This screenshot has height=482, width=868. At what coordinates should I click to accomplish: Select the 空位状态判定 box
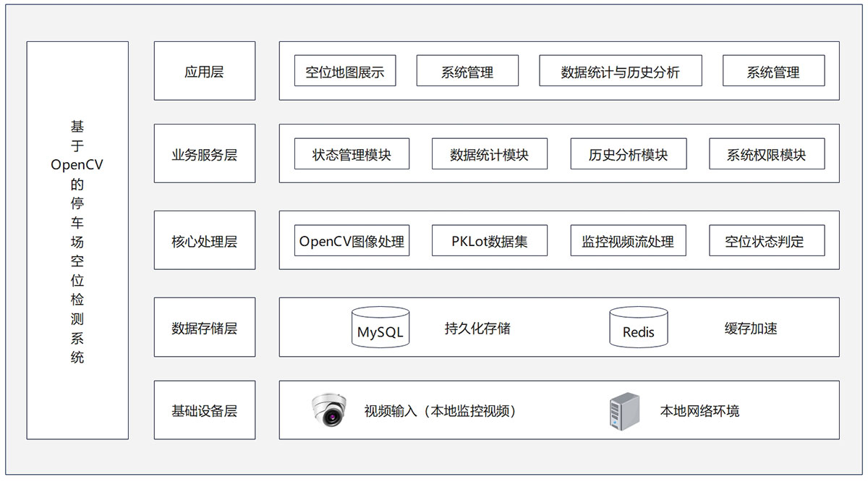click(x=766, y=240)
